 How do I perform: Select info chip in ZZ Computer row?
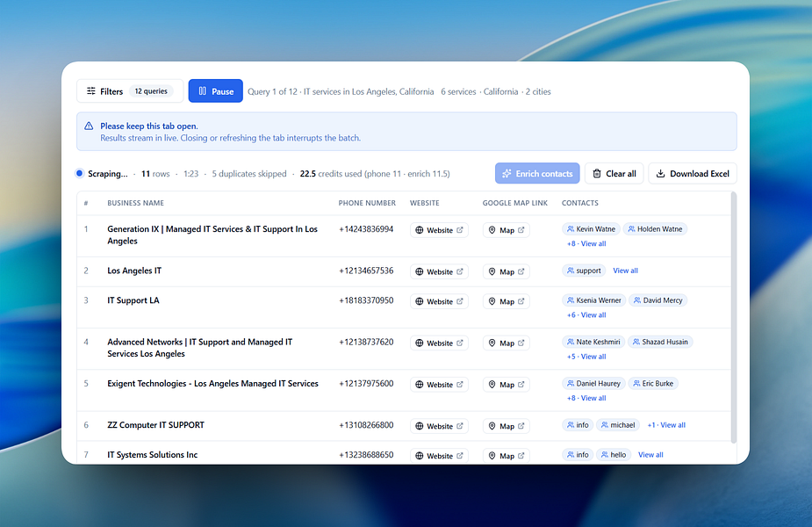[x=578, y=425]
